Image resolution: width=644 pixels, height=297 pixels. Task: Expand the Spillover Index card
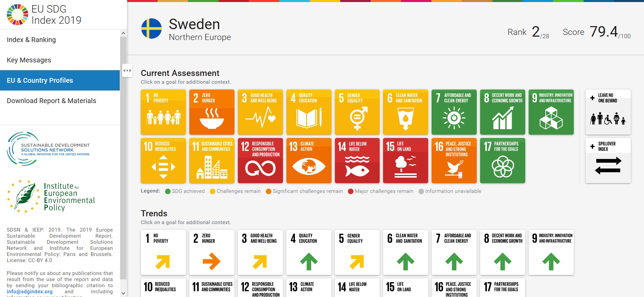(x=608, y=161)
